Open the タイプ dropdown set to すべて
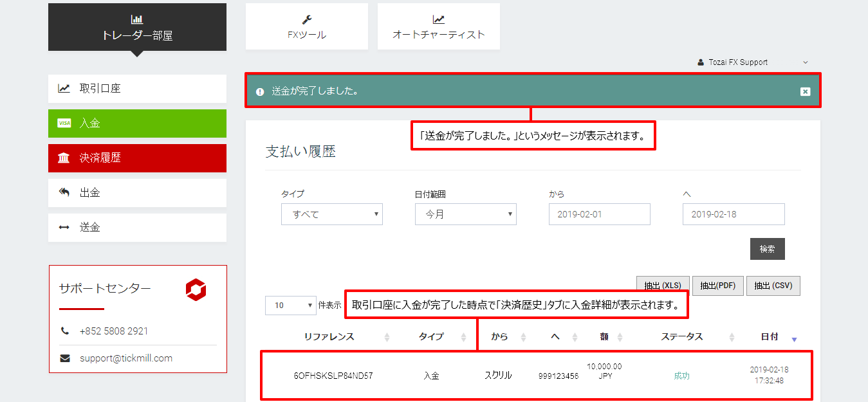868x402 pixels. pyautogui.click(x=331, y=214)
